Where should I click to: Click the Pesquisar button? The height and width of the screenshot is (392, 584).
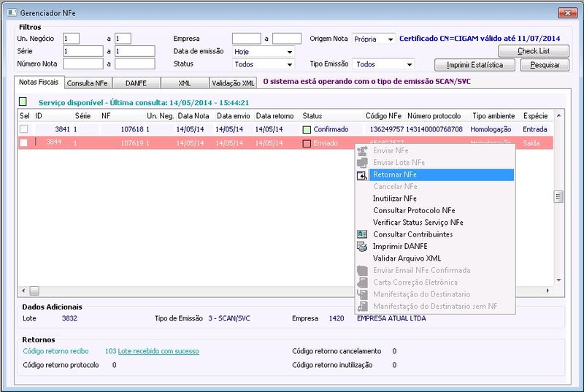point(545,65)
